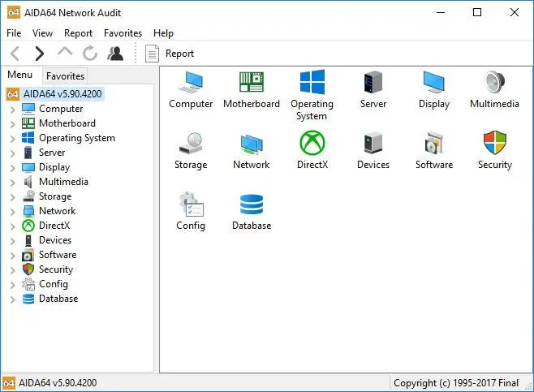The height and width of the screenshot is (392, 534).
Task: Expand the Config tree node
Action: (x=13, y=285)
